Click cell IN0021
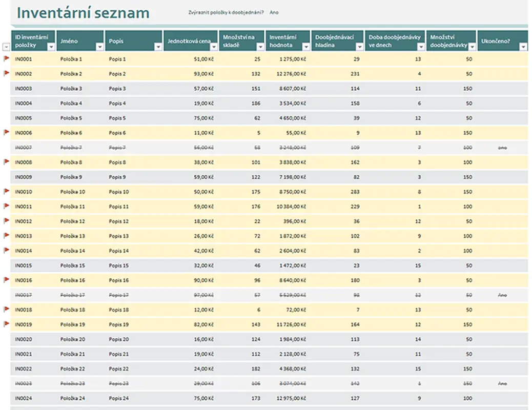 pyautogui.click(x=24, y=354)
